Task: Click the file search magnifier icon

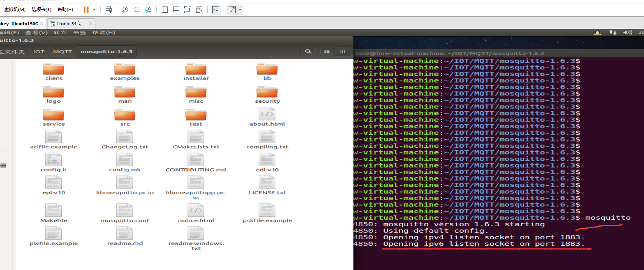Action: click(308, 51)
